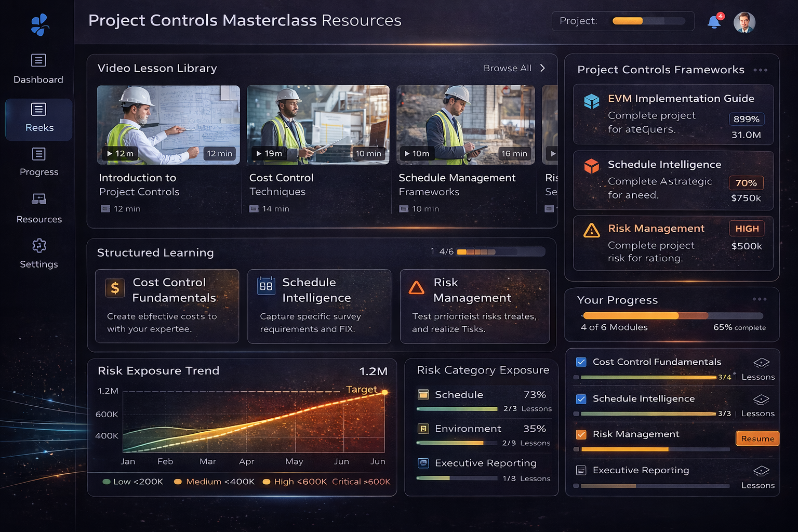Go to Dashboard in the sidebar
Image resolution: width=798 pixels, height=532 pixels.
point(38,69)
